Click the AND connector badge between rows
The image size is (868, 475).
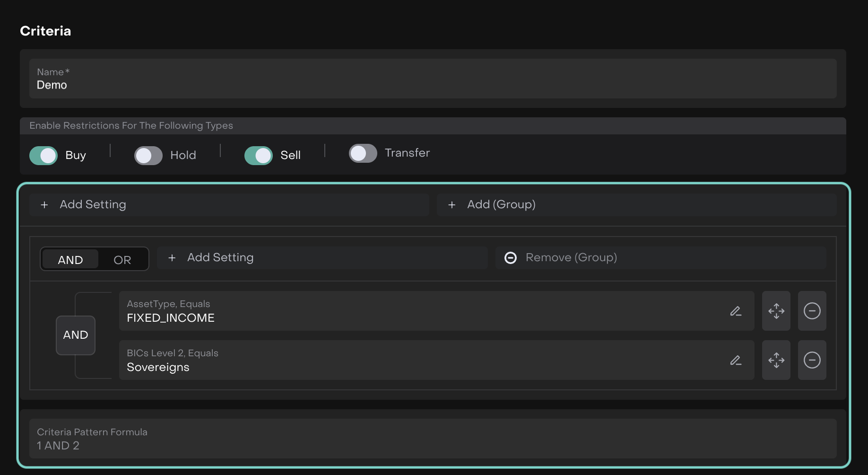tap(76, 335)
